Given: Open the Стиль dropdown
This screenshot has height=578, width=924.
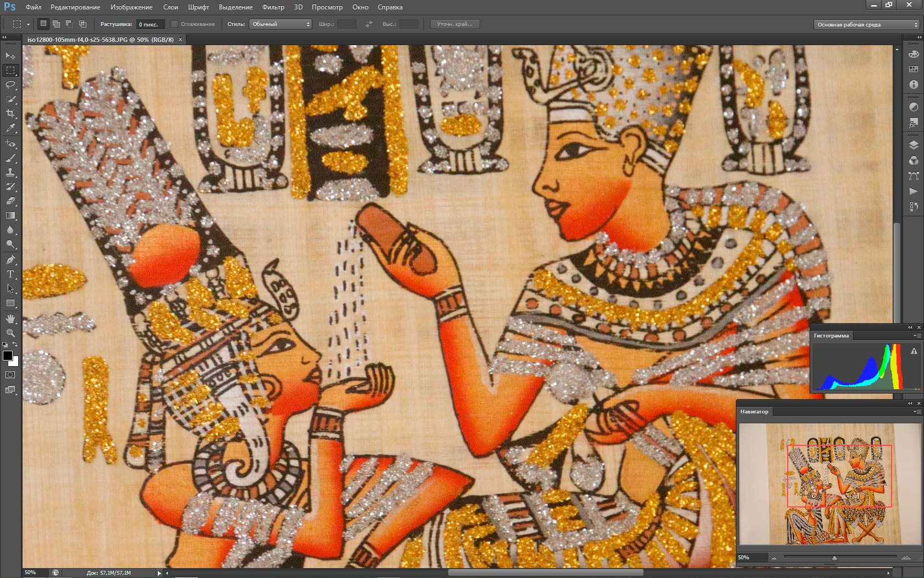Looking at the screenshot, I should click(x=280, y=24).
